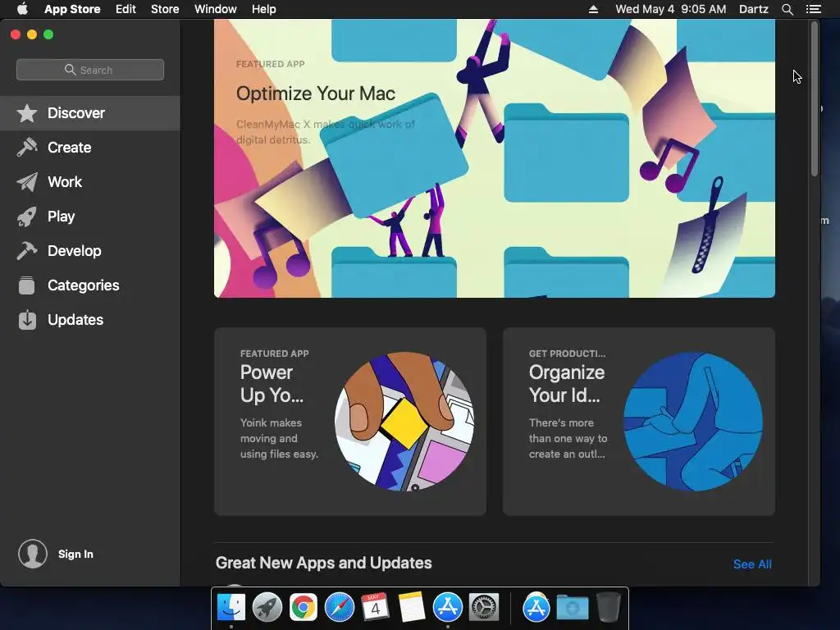Click the Updates download icon
The image size is (840, 630).
pos(27,320)
